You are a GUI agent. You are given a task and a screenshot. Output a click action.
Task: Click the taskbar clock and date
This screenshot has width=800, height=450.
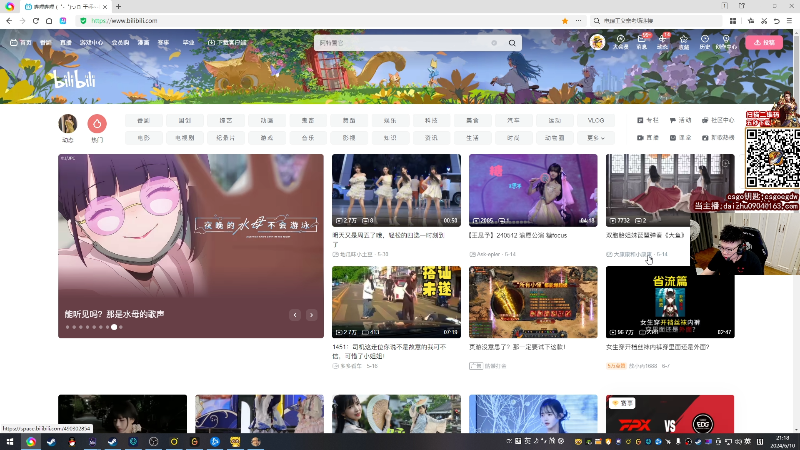click(x=783, y=442)
